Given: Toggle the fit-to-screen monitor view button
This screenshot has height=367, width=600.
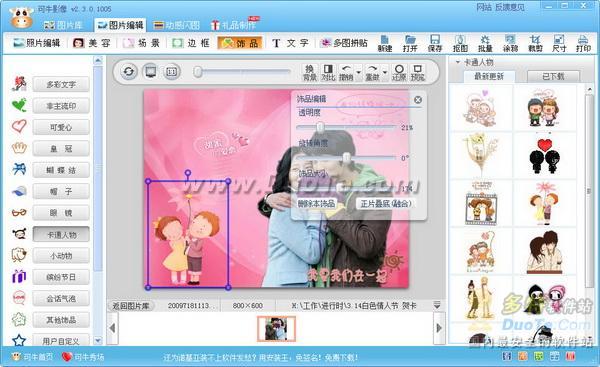Looking at the screenshot, I should (x=151, y=72).
